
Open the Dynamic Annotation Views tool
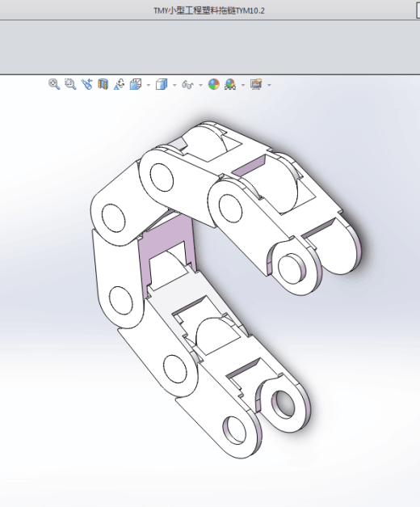tap(119, 84)
